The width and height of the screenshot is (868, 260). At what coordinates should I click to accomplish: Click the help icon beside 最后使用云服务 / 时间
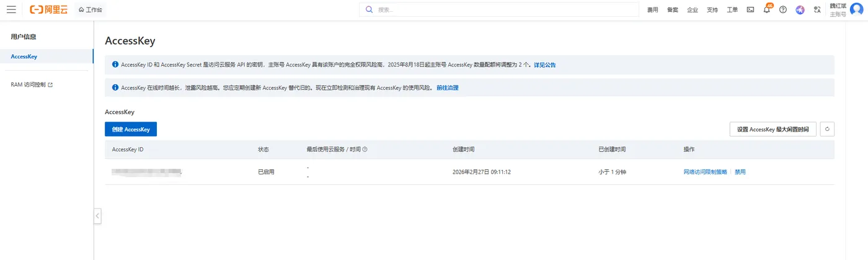click(x=365, y=150)
